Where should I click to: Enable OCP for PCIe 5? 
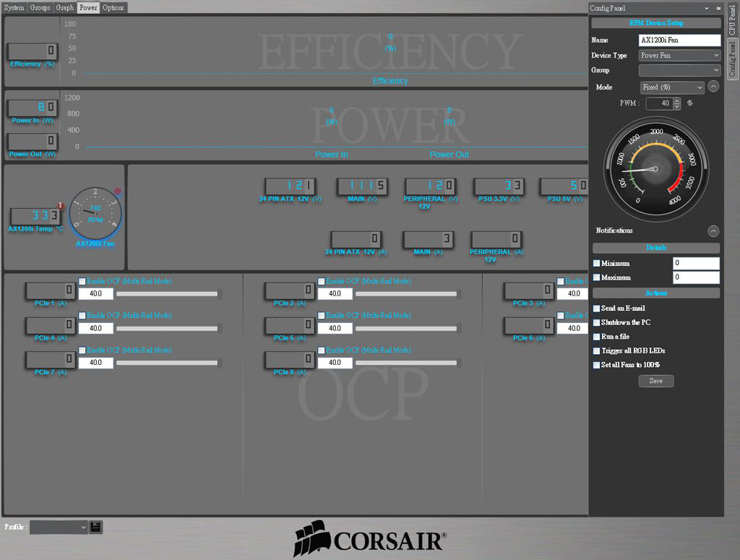click(322, 316)
